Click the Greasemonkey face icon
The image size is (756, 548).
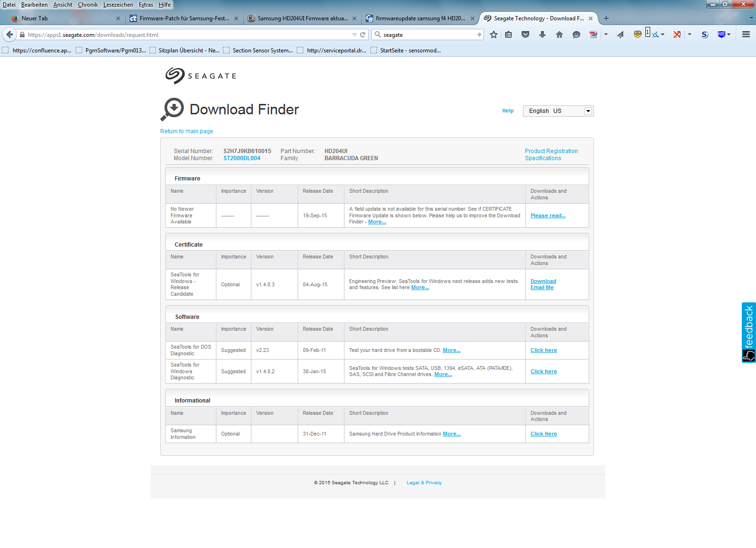[x=637, y=34]
